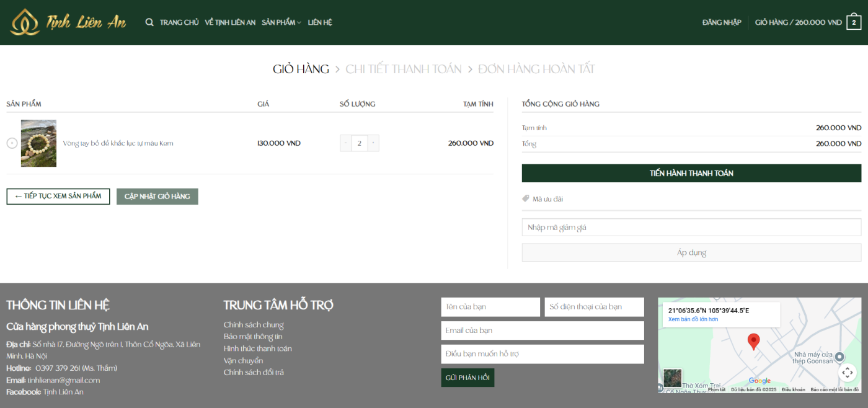Open the Xem bản đồ lớn hơn link
868x408 pixels.
[693, 319]
